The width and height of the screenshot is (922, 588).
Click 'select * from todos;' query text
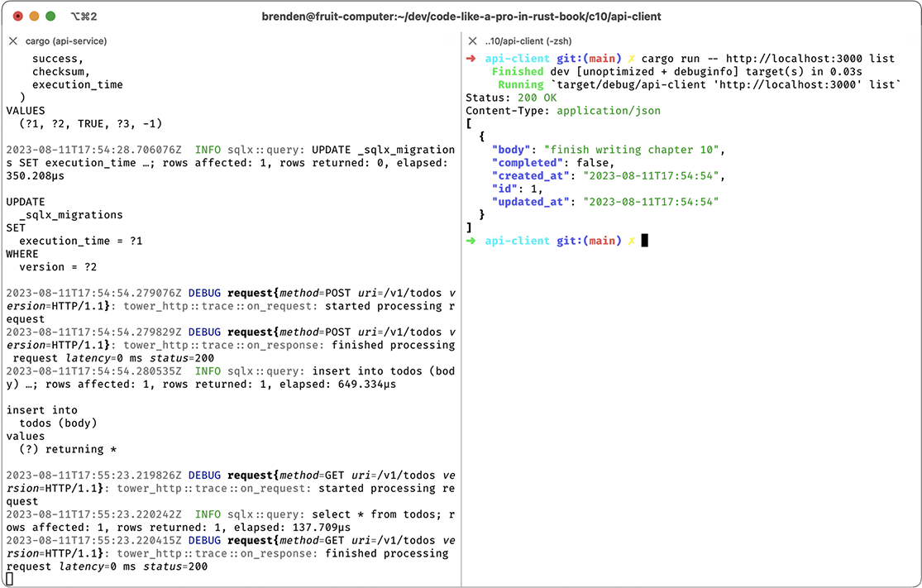tap(376, 514)
